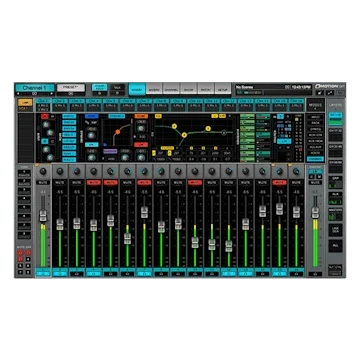Trigger user key 1
Screen dimensions: 360x360
click(24, 173)
